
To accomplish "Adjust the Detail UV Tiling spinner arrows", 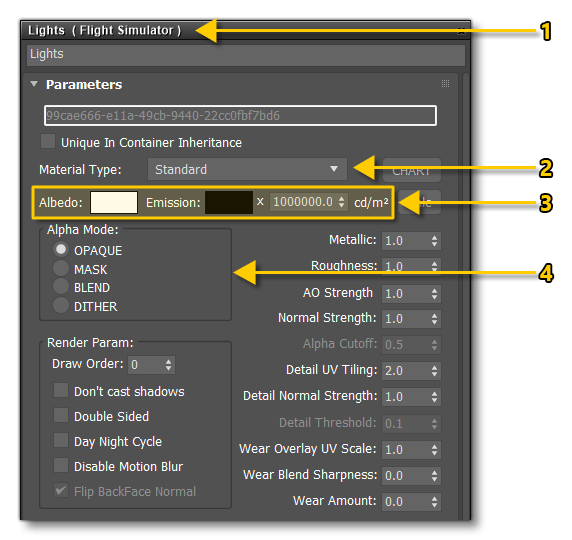I will click(434, 371).
